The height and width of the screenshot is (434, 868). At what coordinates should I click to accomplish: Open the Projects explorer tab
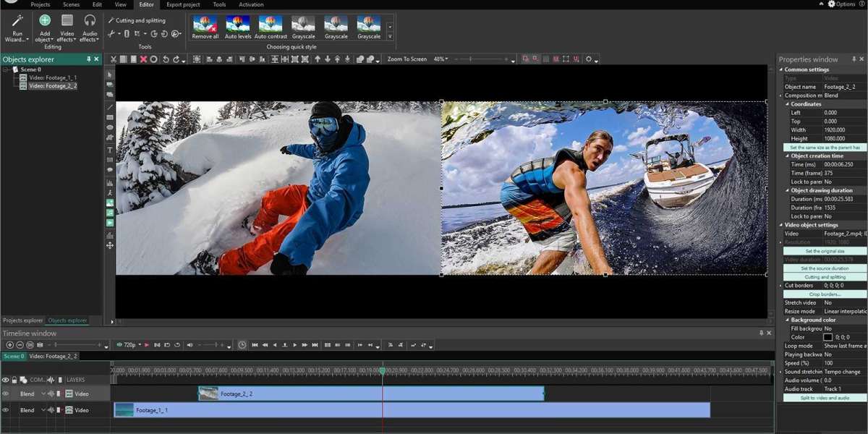pos(22,320)
